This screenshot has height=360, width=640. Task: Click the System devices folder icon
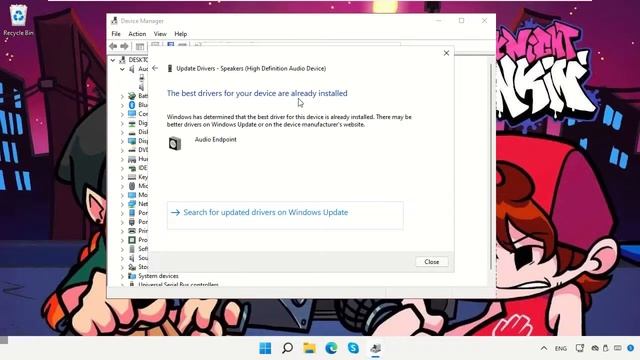132,276
